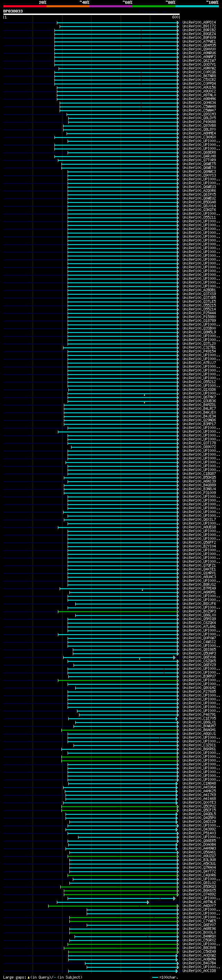The image size is (222, 980).
Task: Open hit UniRef100_B0WUM7
Action: (x=199, y=726)
